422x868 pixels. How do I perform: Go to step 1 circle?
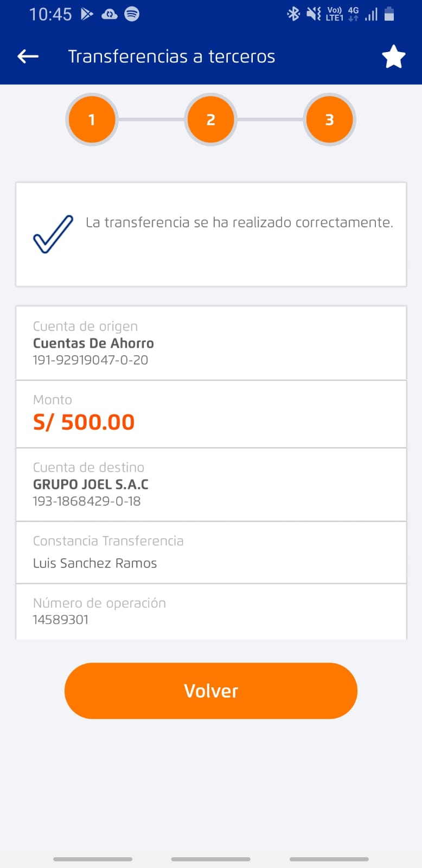pyautogui.click(x=92, y=119)
